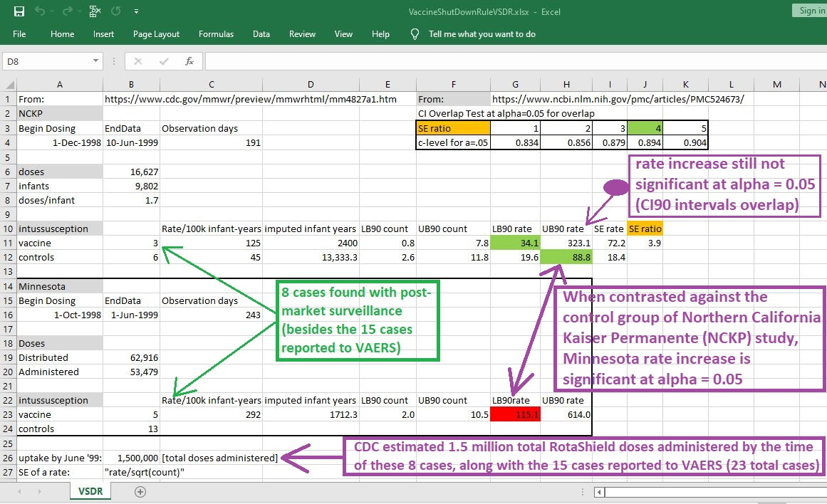This screenshot has height=504, width=827.
Task: Select the orange SE ratio cell in row 3
Action: pos(453,128)
